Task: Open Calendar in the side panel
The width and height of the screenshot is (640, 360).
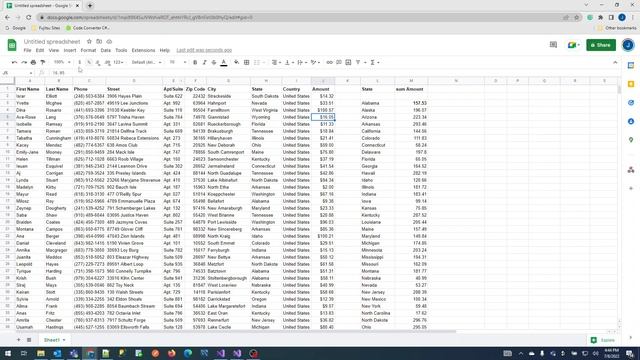Action: click(631, 65)
